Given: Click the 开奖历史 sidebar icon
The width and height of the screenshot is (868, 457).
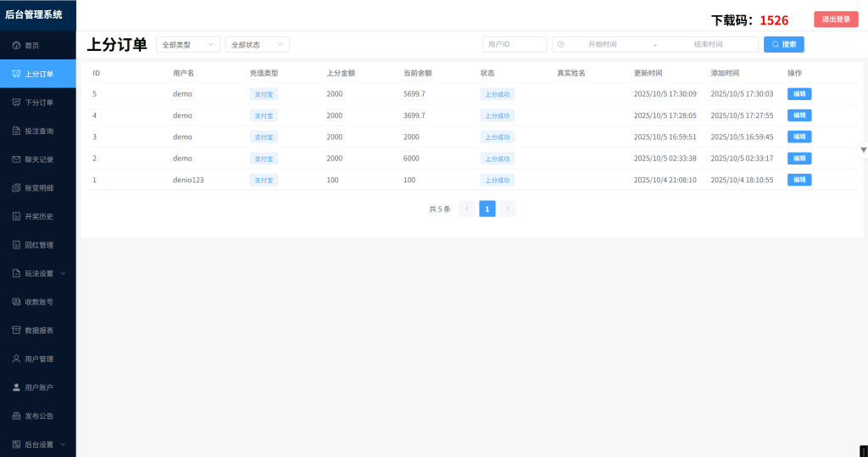Looking at the screenshot, I should coord(16,216).
